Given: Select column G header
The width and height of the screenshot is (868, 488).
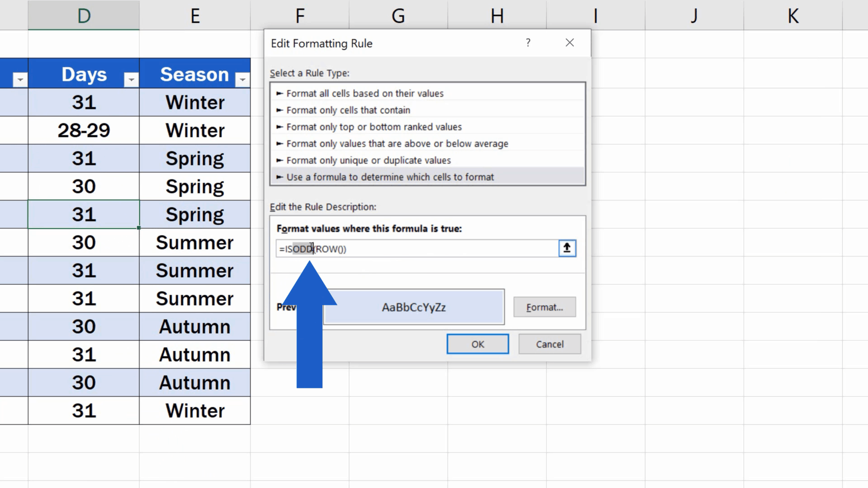Looking at the screenshot, I should [397, 15].
